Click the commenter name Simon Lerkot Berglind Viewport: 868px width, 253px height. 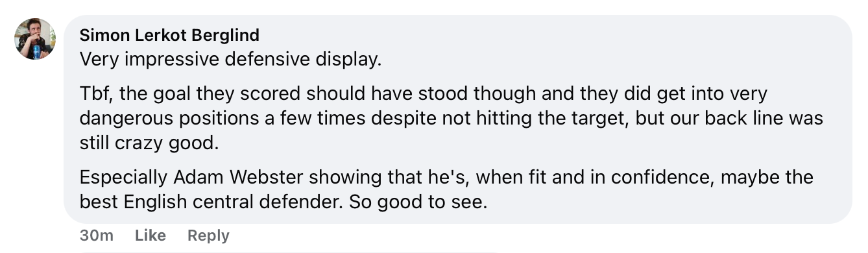pos(169,35)
